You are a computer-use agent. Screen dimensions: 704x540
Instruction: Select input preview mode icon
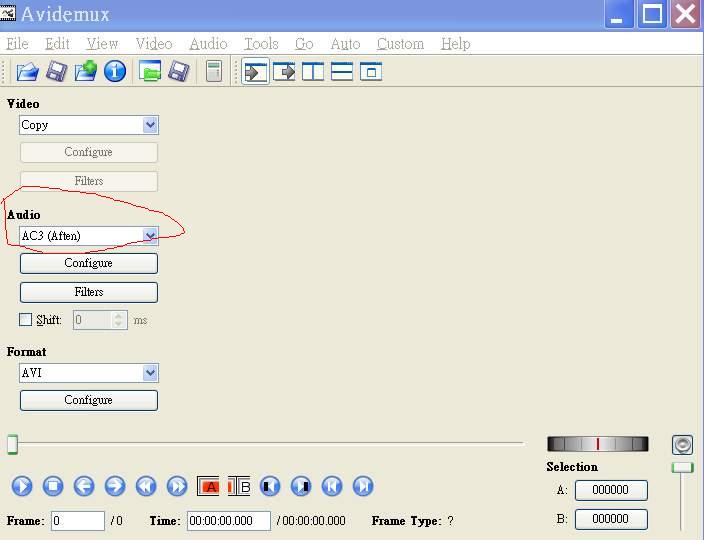255,71
